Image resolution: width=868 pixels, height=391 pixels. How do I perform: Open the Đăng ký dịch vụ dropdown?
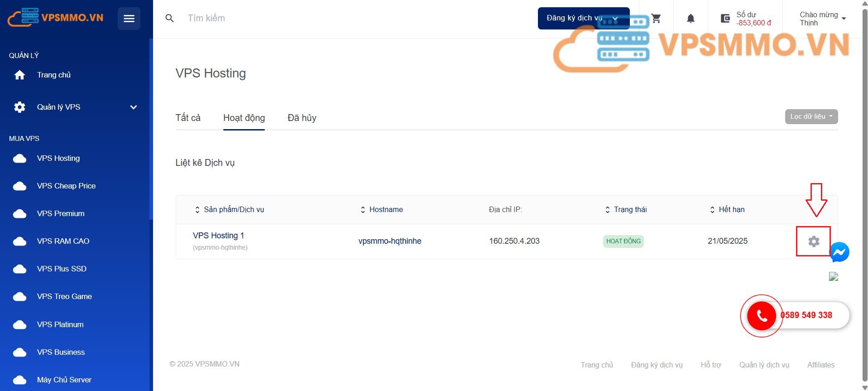point(583,19)
